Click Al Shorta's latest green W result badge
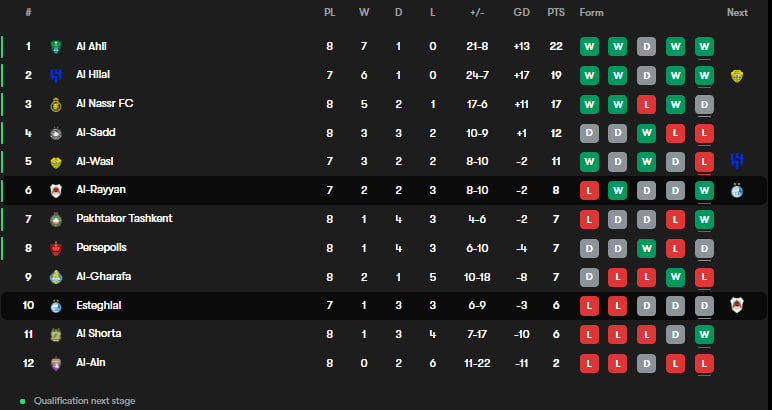The width and height of the screenshot is (772, 410). pos(704,335)
